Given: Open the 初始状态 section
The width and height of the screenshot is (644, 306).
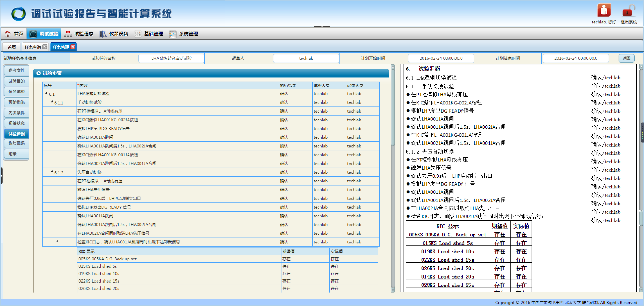Looking at the screenshot, I should tap(17, 123).
